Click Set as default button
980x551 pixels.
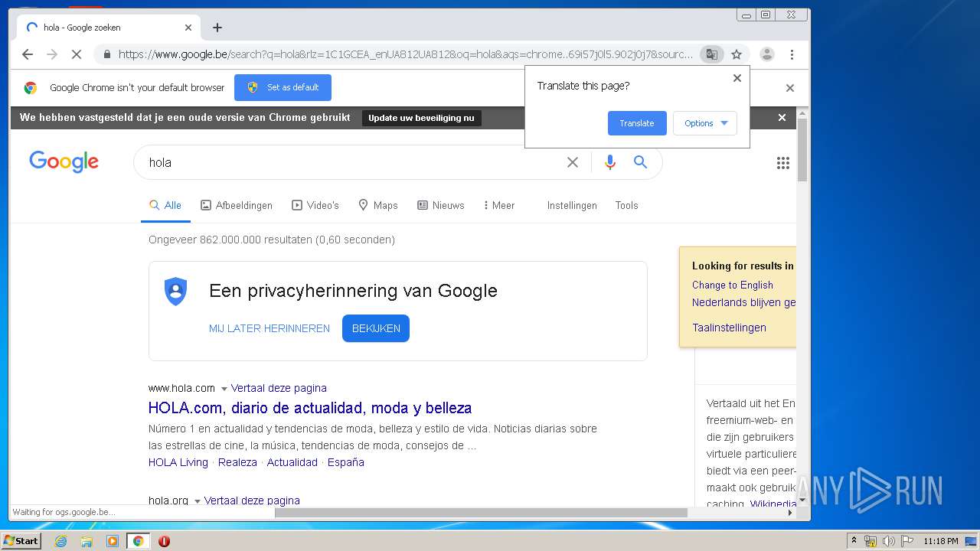[283, 87]
